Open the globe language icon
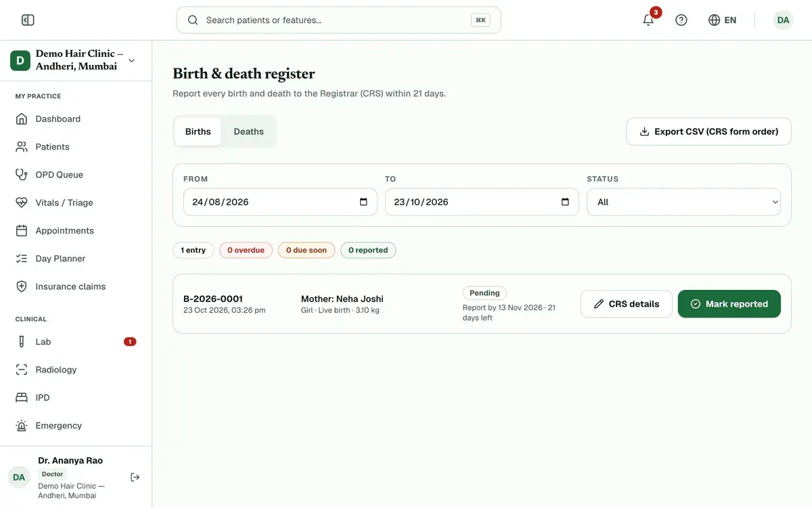Screen dimensions: 812x508 point(714,20)
